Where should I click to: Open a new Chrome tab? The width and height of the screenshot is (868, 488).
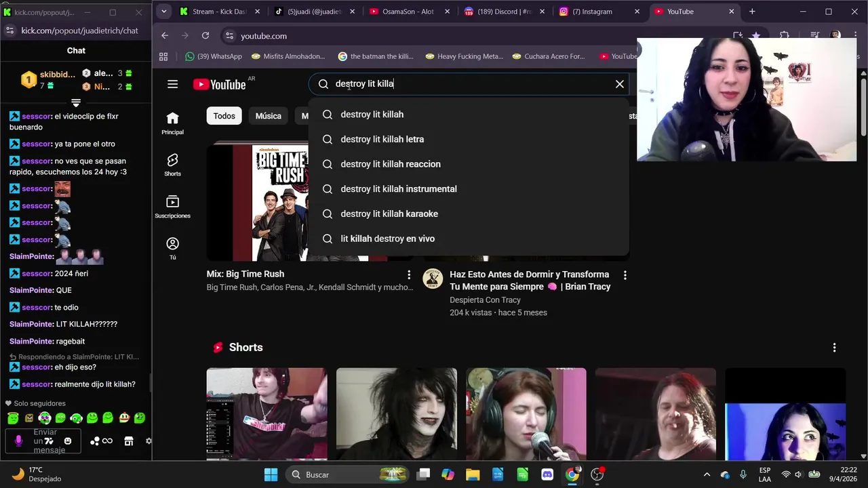752,12
